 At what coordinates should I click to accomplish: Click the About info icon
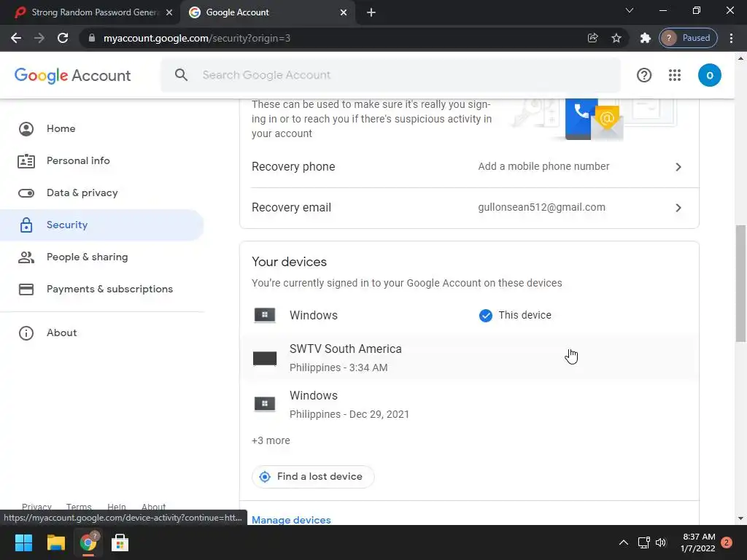[26, 332]
